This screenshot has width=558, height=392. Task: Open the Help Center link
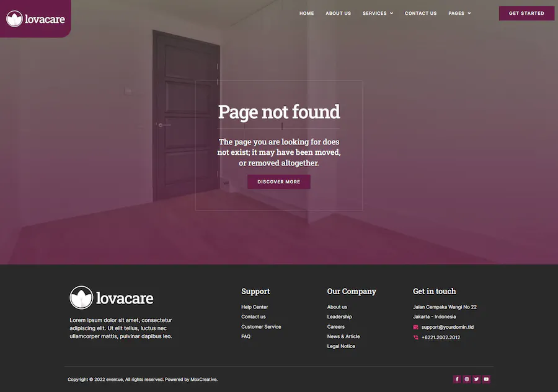pyautogui.click(x=254, y=307)
